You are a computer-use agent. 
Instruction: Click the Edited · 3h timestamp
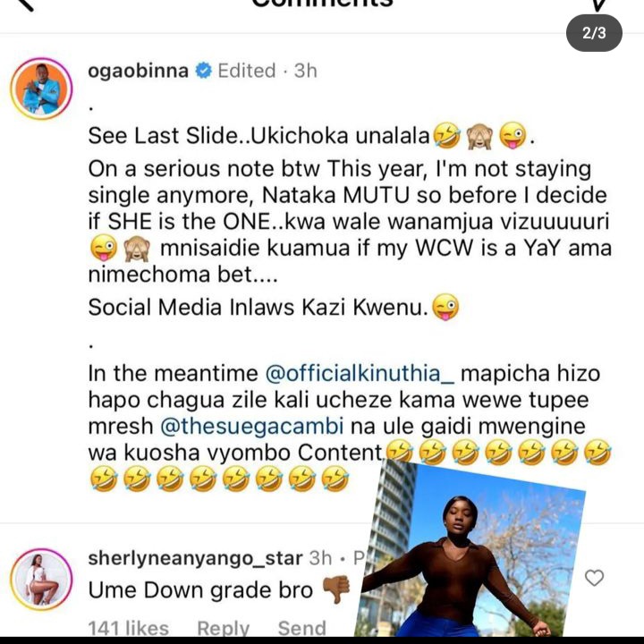[x=267, y=71]
